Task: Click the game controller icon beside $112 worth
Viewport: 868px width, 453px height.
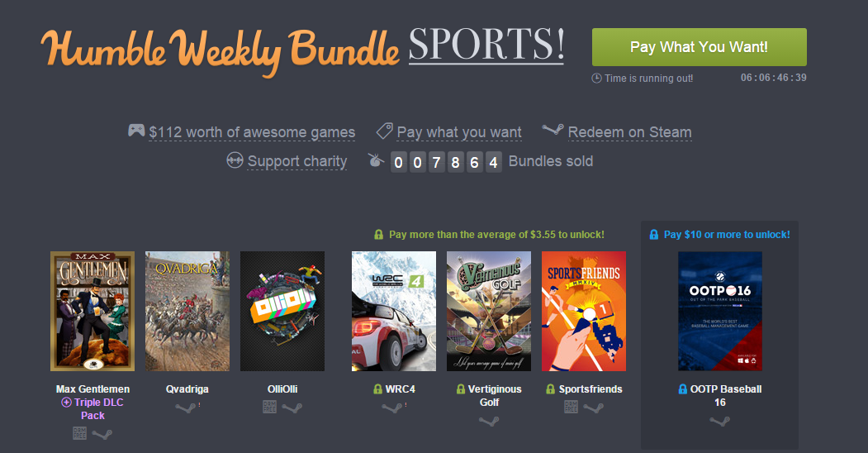Action: pos(136,131)
